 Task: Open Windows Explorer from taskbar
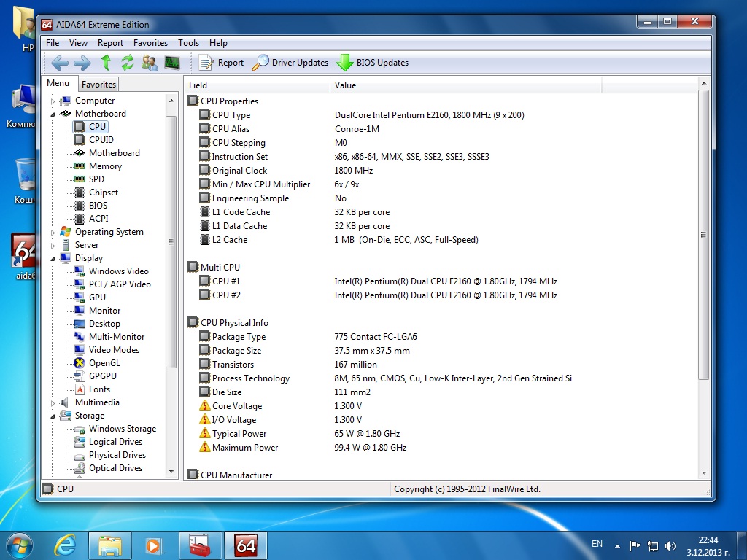click(x=109, y=545)
